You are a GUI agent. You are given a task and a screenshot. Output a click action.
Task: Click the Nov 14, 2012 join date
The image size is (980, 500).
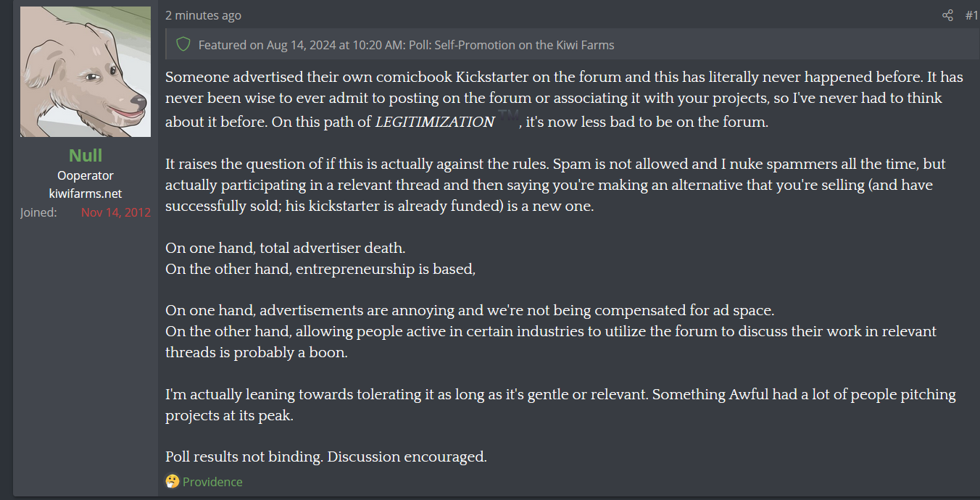[116, 212]
